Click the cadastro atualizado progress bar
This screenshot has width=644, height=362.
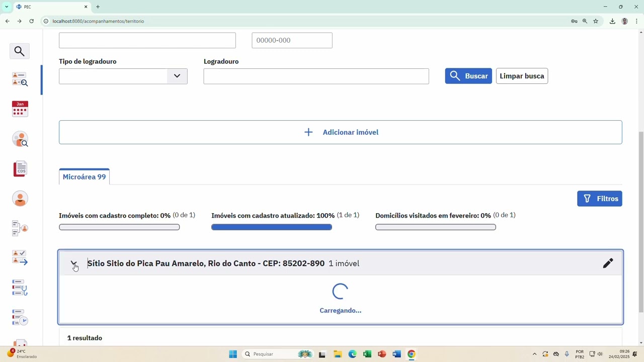pyautogui.click(x=272, y=227)
